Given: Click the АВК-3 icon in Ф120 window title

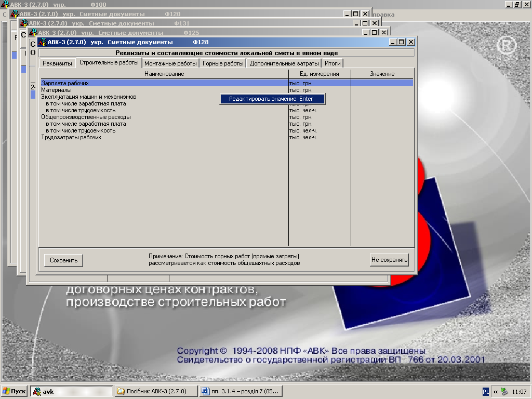Looking at the screenshot, I should tap(15, 14).
